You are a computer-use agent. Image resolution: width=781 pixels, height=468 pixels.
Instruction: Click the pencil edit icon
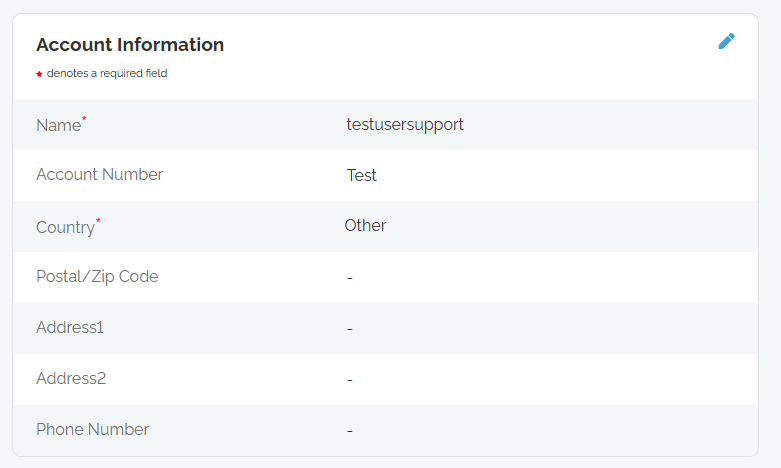point(726,41)
